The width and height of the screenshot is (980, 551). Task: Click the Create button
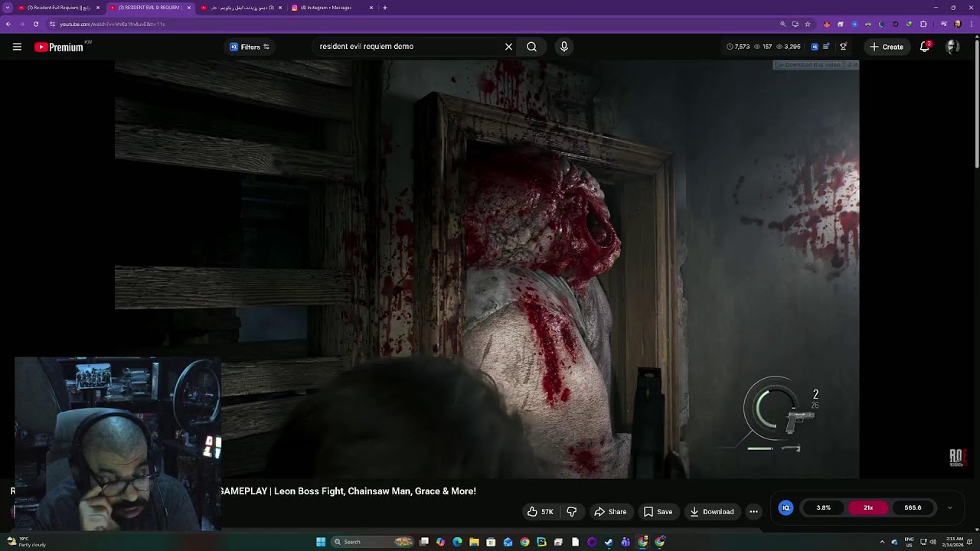887,47
